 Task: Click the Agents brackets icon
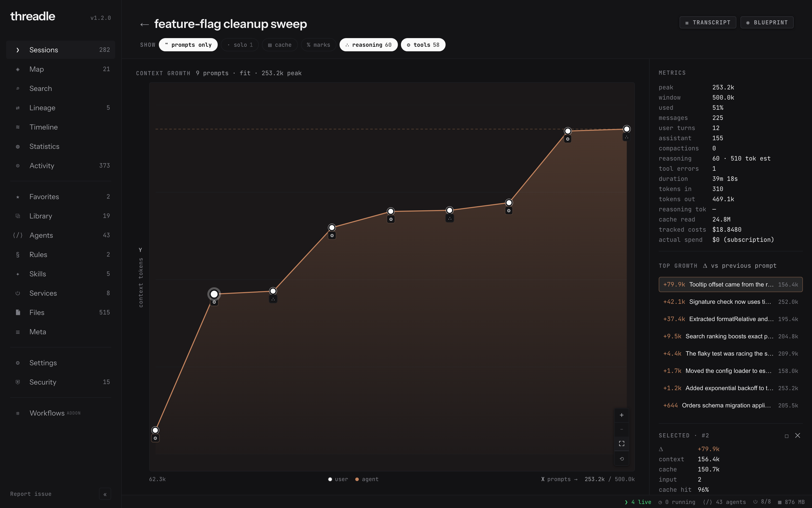pyautogui.click(x=18, y=235)
